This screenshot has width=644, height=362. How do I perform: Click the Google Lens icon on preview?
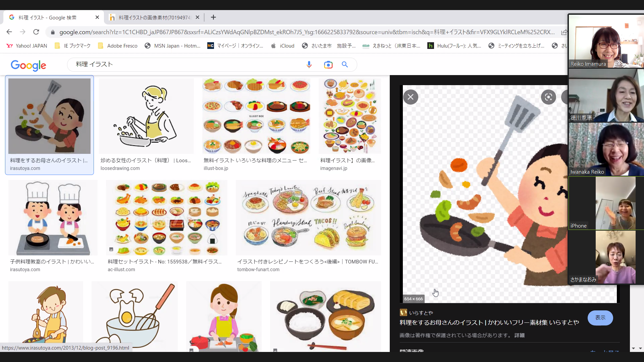click(548, 97)
